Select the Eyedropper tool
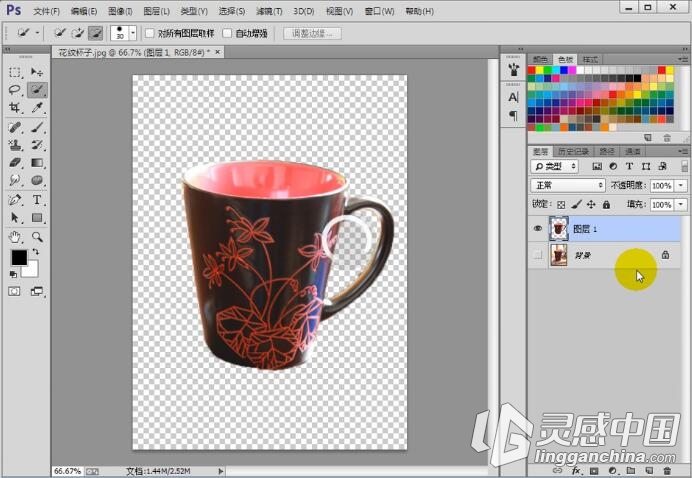The width and height of the screenshot is (692, 478). 37,108
